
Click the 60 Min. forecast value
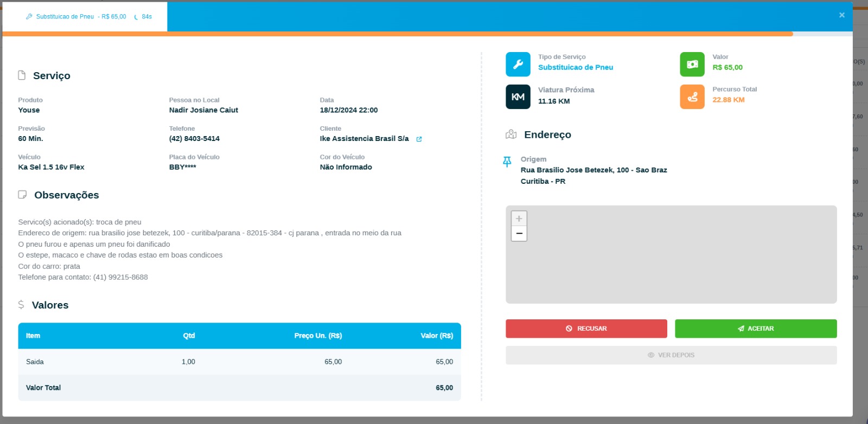click(x=30, y=139)
